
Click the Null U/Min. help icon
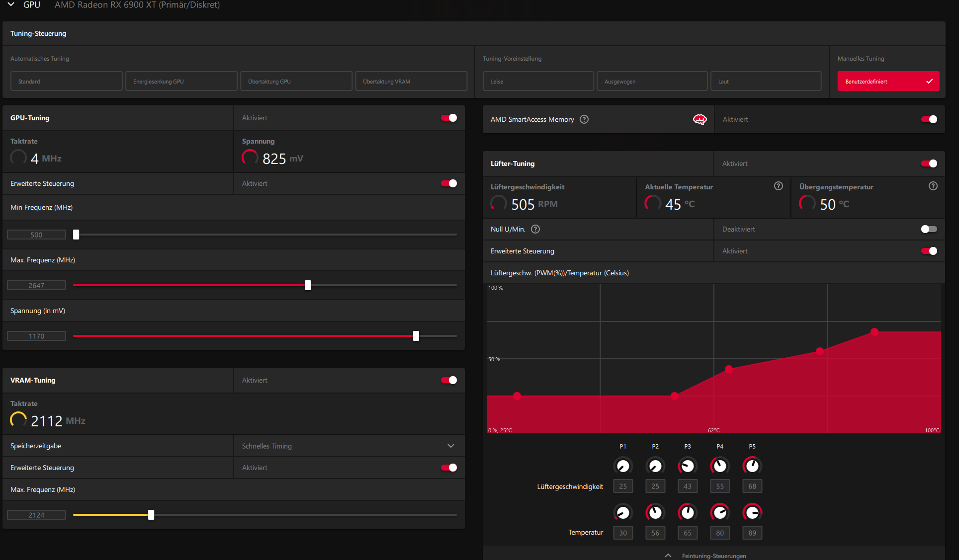[535, 229]
